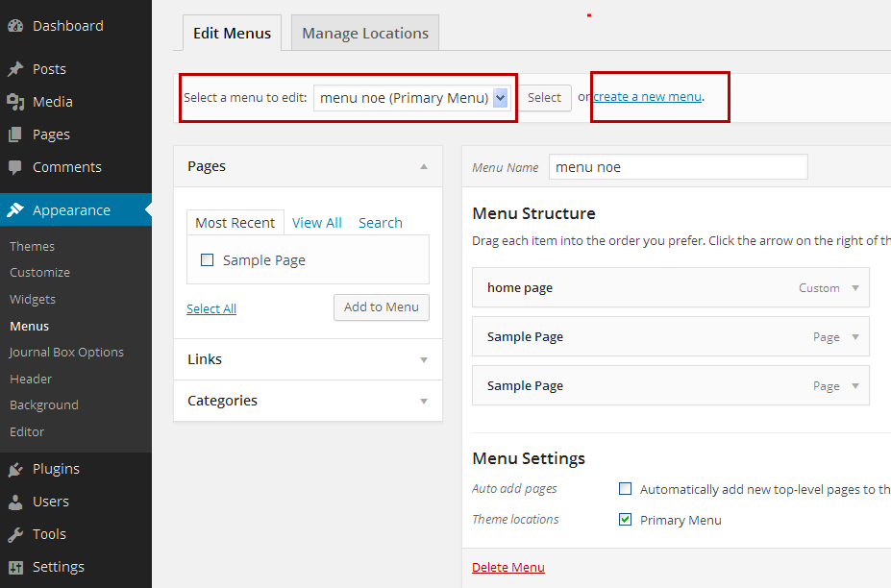Click the Pages stacked-sheets icon
891x588 pixels.
tap(15, 135)
